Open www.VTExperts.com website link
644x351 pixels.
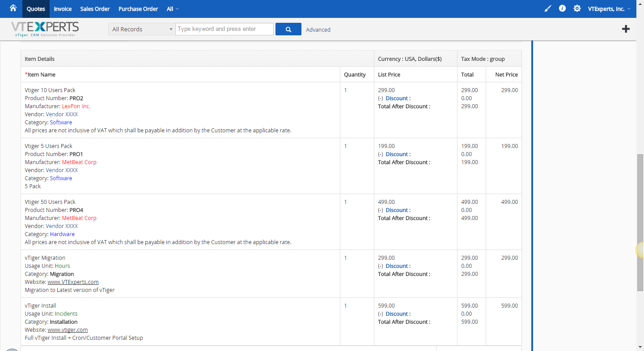point(73,282)
